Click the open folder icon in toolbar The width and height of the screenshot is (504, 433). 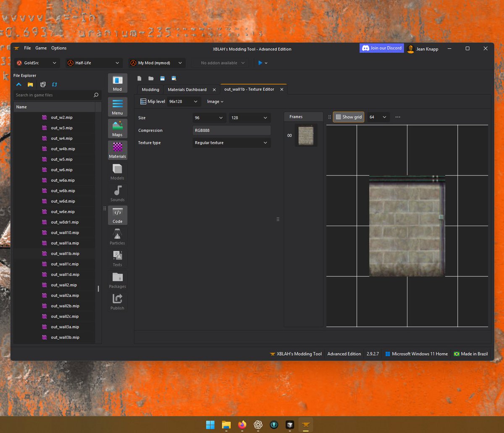151,78
